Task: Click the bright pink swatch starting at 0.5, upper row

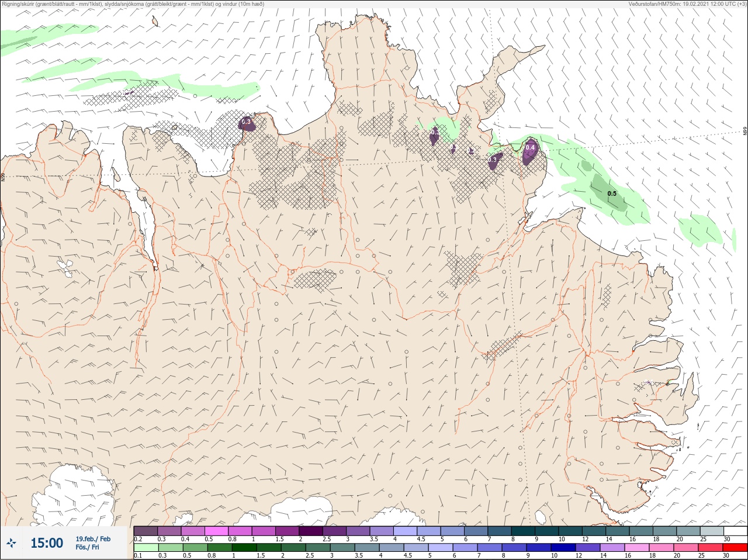Action: point(216,531)
